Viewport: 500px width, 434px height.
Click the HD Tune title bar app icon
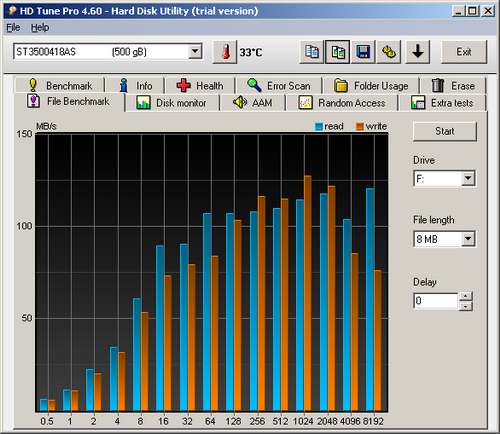point(12,11)
